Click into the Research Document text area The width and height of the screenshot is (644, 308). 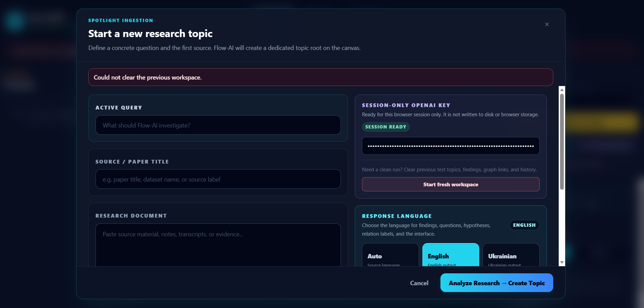click(218, 245)
